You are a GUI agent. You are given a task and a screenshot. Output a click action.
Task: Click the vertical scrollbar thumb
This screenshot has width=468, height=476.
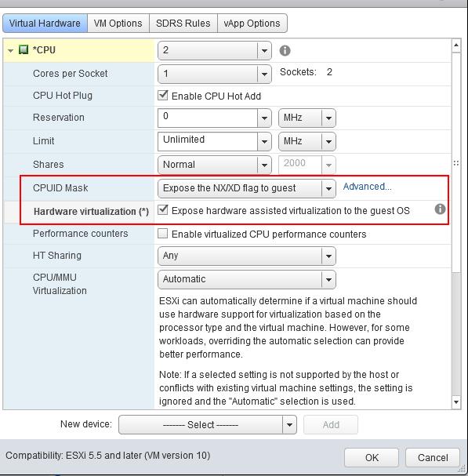pos(456,162)
